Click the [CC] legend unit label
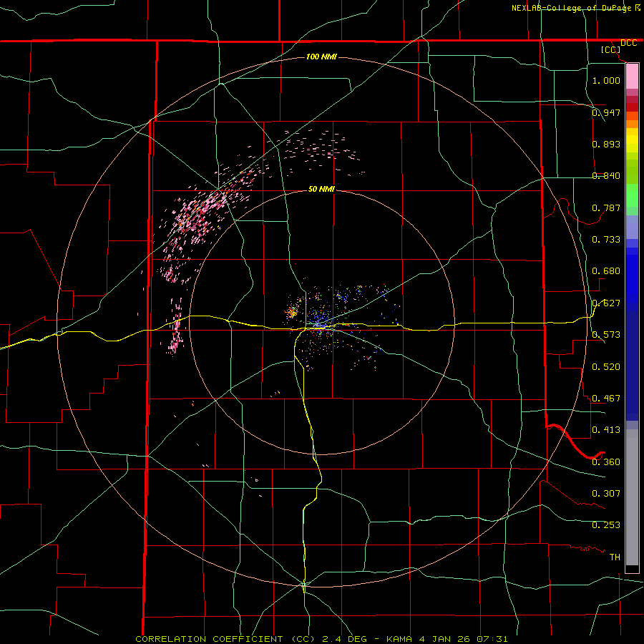644x644 pixels. (611, 49)
